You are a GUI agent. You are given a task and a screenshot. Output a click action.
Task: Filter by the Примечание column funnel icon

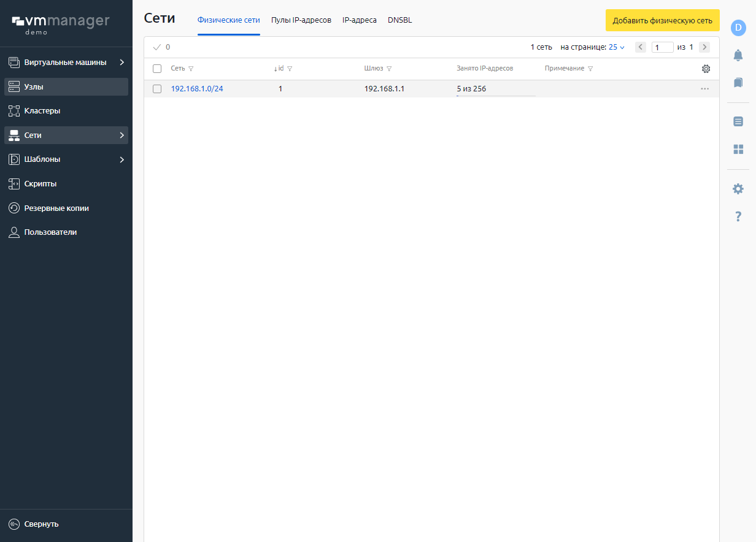coord(590,69)
